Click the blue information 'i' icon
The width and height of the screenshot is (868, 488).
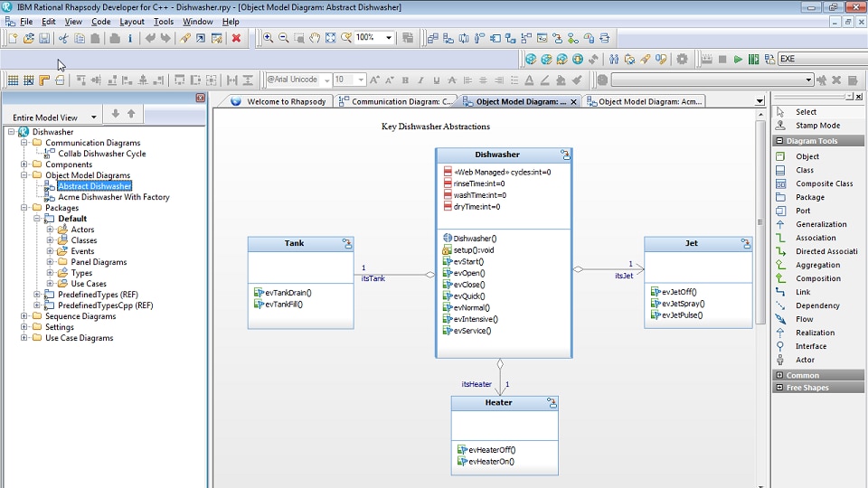coord(129,38)
